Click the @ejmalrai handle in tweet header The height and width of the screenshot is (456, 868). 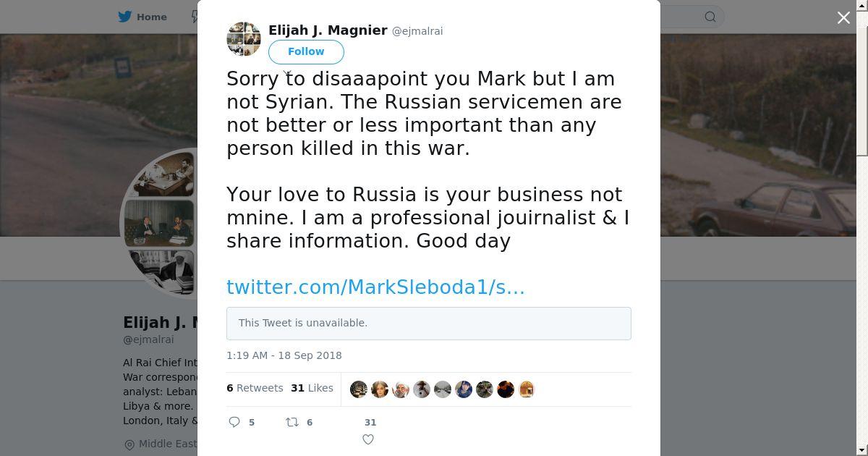click(x=417, y=31)
